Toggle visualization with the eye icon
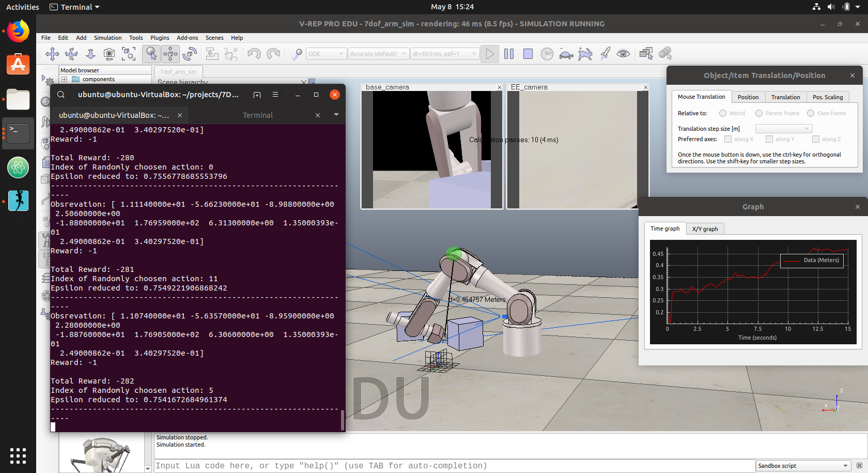868x473 pixels. (624, 54)
